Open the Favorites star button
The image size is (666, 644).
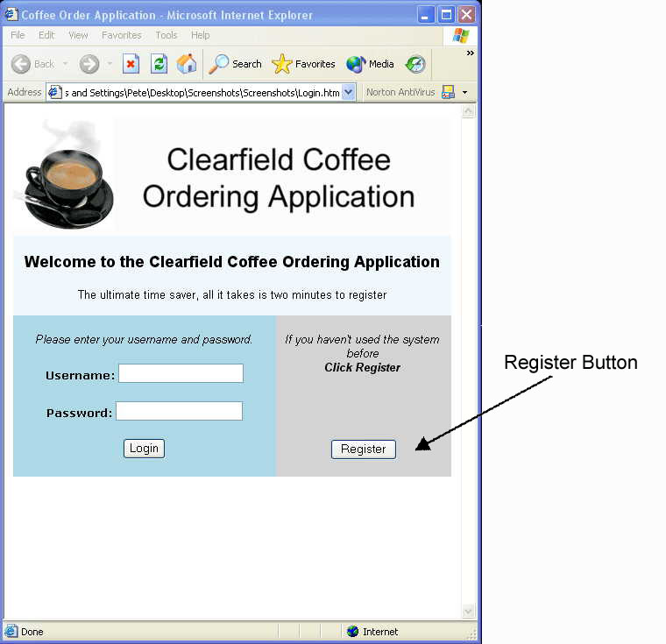(x=303, y=64)
